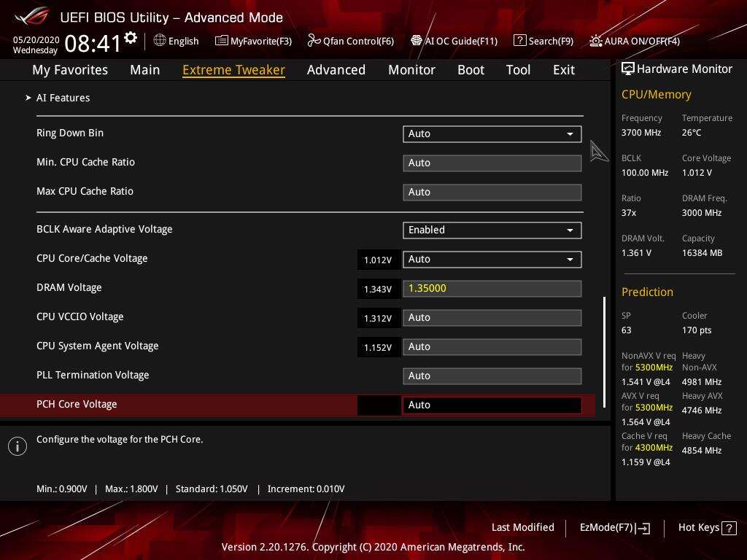The width and height of the screenshot is (747, 560).
Task: Click the info icon next to description
Action: [x=18, y=446]
